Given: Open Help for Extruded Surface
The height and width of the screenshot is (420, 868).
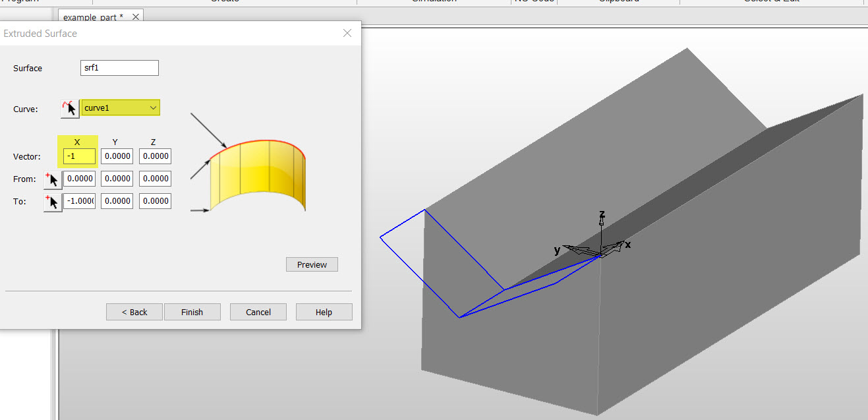Looking at the screenshot, I should [x=324, y=311].
